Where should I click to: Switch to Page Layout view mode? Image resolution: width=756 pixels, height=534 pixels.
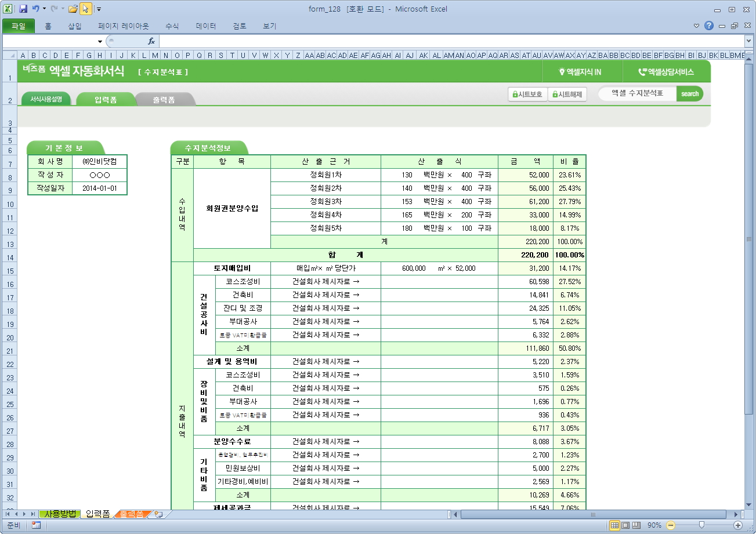[625, 525]
